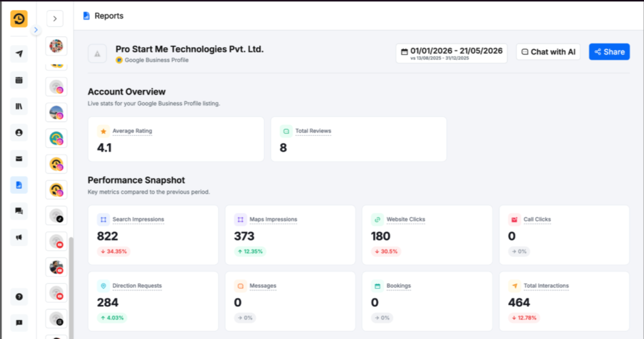Click the Chat with AI button

tap(548, 52)
